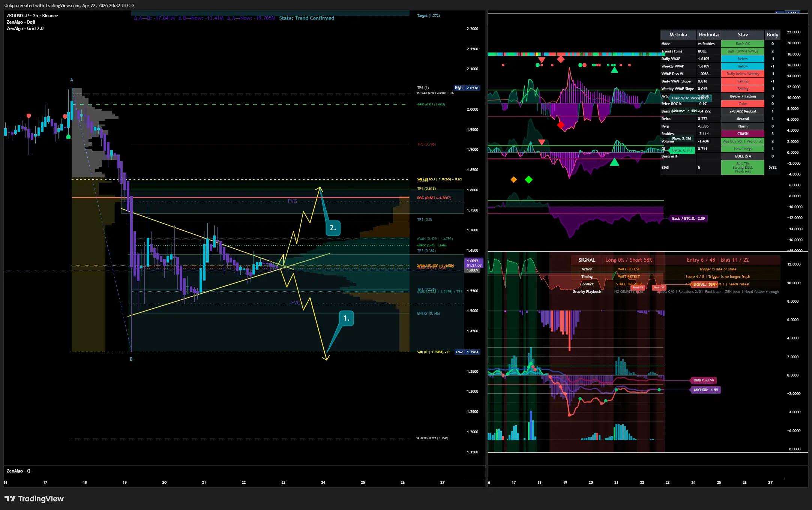Image resolution: width=812 pixels, height=510 pixels.
Task: Click the green diamond marker
Action: tap(528, 180)
